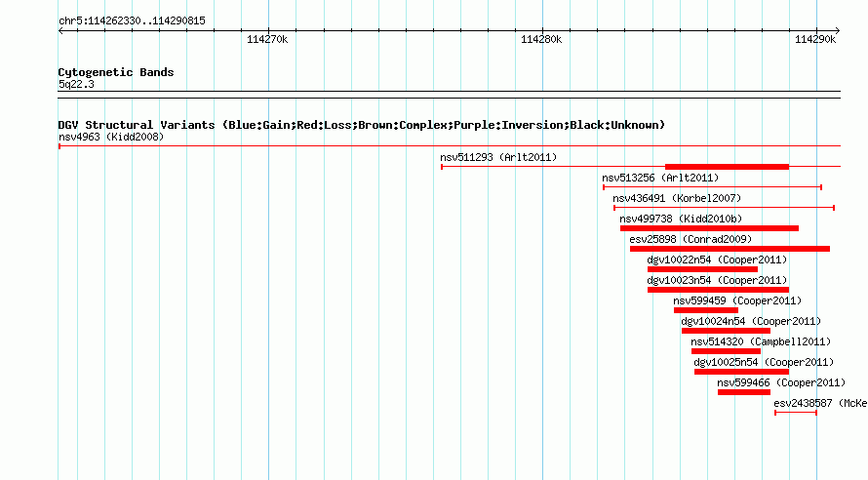868x480 pixels.
Task: Select the red bar under nsv599466
Action: (744, 392)
